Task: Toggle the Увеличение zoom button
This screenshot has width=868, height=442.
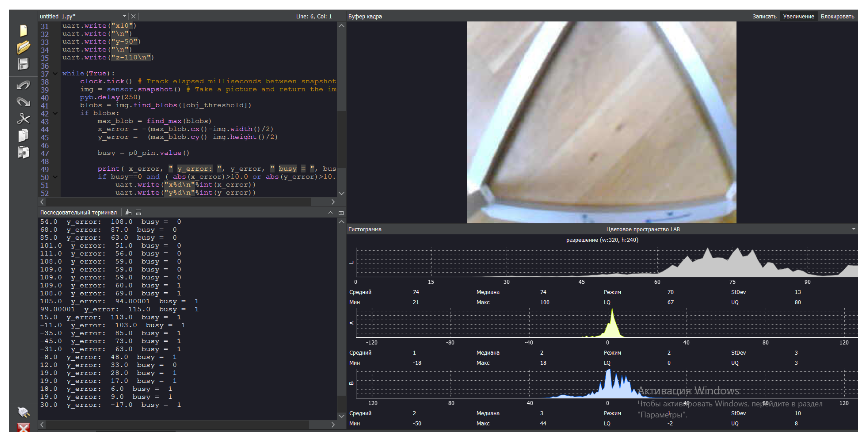Action: pyautogui.click(x=798, y=16)
